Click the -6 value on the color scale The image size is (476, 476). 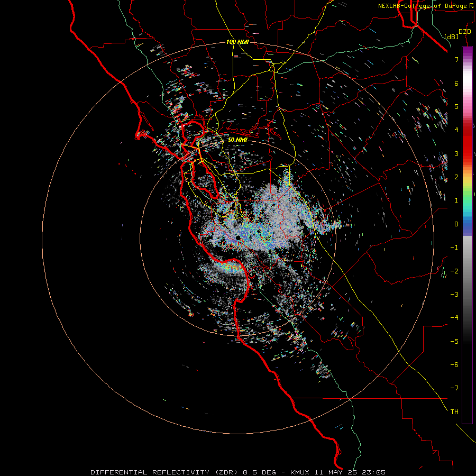[x=454, y=365]
